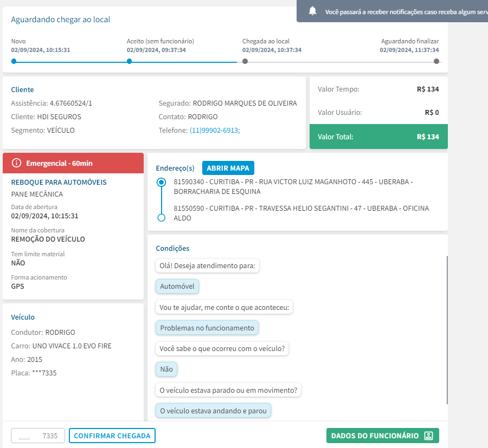Click the Novo timeline step dot
The height and width of the screenshot is (448, 488).
pos(14,61)
